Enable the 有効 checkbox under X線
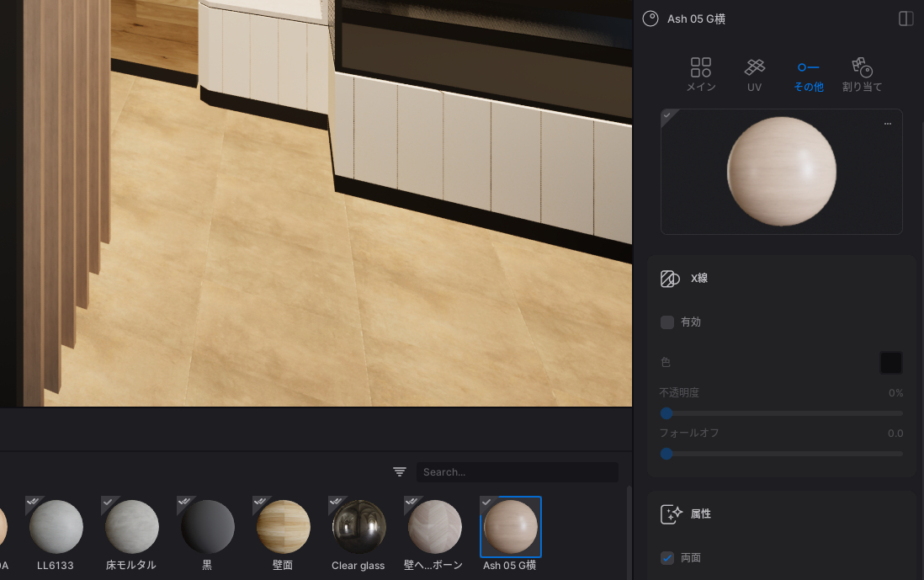 (667, 322)
